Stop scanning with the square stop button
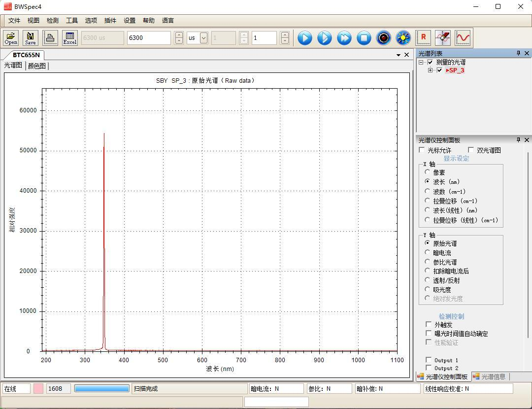 point(364,38)
